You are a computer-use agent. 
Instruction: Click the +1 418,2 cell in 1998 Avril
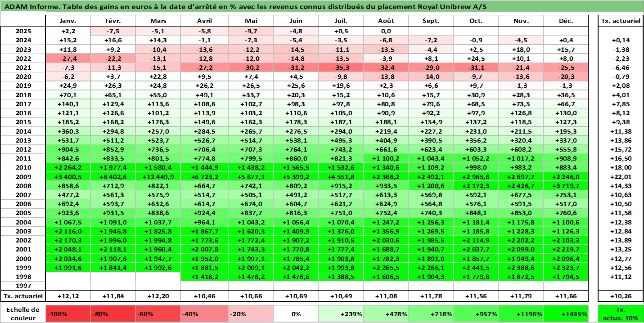(x=205, y=277)
